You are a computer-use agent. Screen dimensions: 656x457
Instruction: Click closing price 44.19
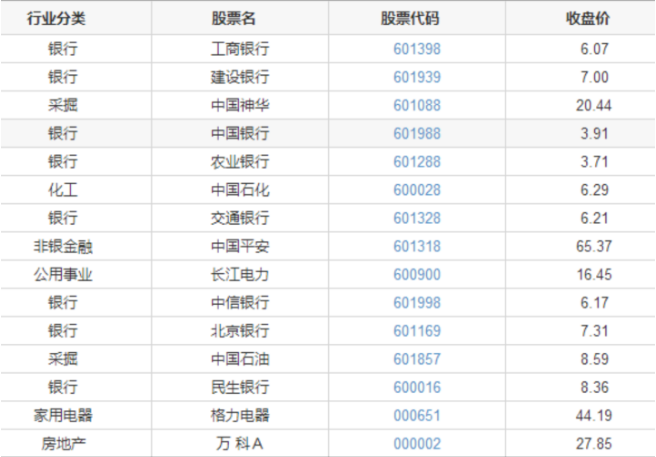pos(594,416)
